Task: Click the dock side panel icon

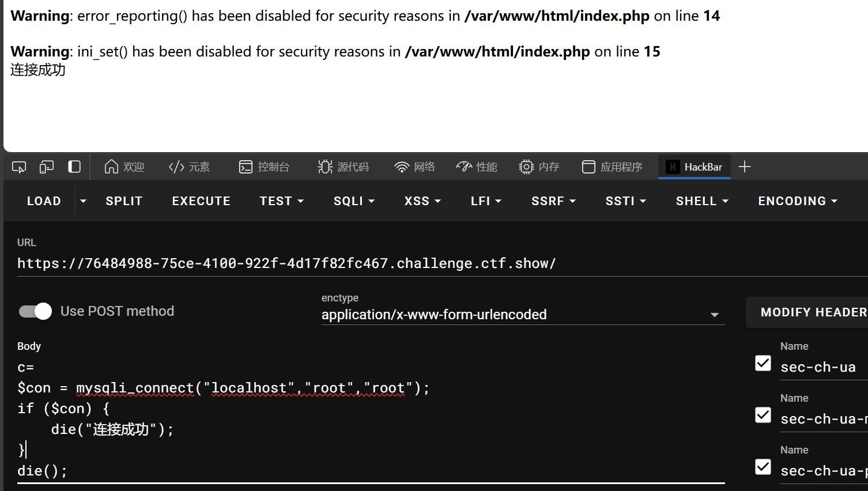Action: [x=74, y=167]
